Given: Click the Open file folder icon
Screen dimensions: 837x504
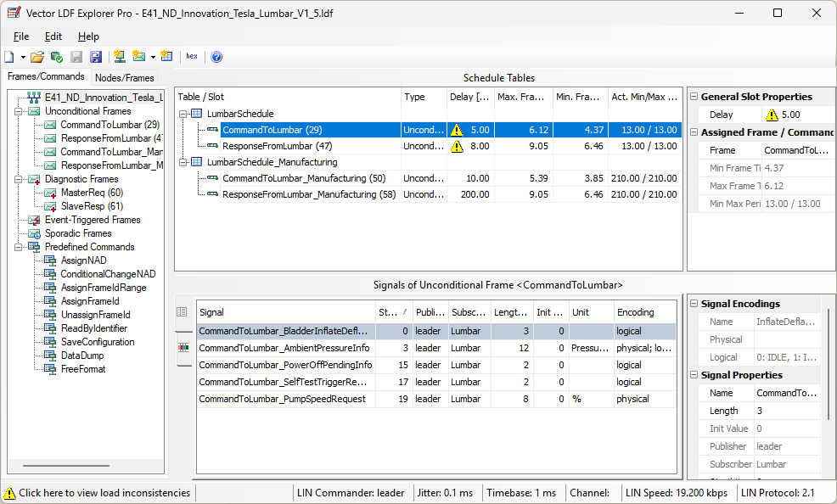Looking at the screenshot, I should [x=37, y=57].
